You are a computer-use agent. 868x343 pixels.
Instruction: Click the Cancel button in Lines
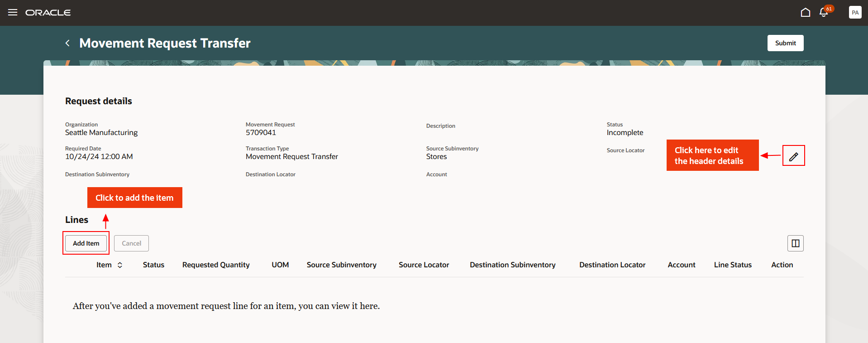(x=131, y=243)
